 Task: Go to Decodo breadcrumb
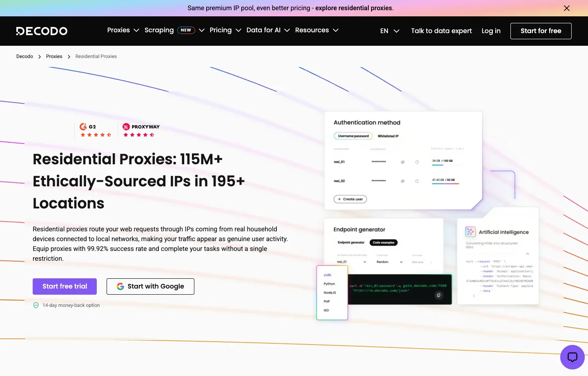click(24, 56)
